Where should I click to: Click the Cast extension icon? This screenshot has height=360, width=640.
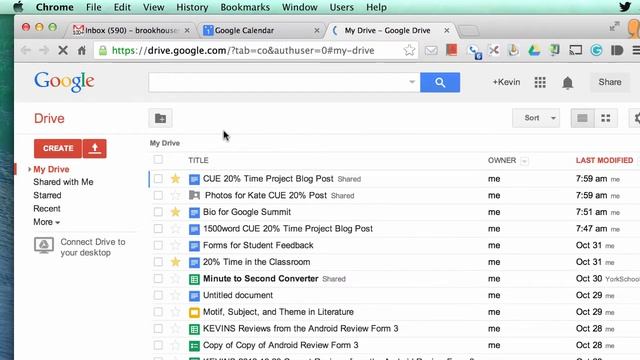click(576, 50)
